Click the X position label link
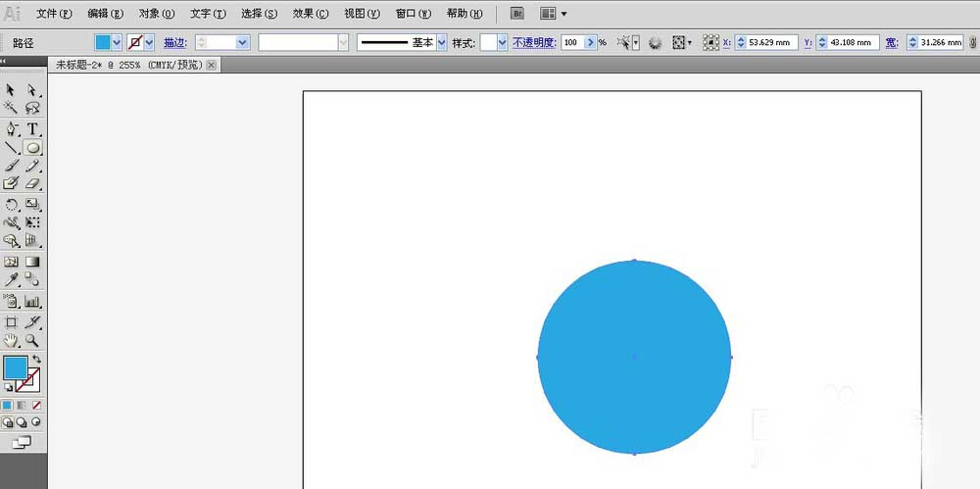 click(727, 42)
